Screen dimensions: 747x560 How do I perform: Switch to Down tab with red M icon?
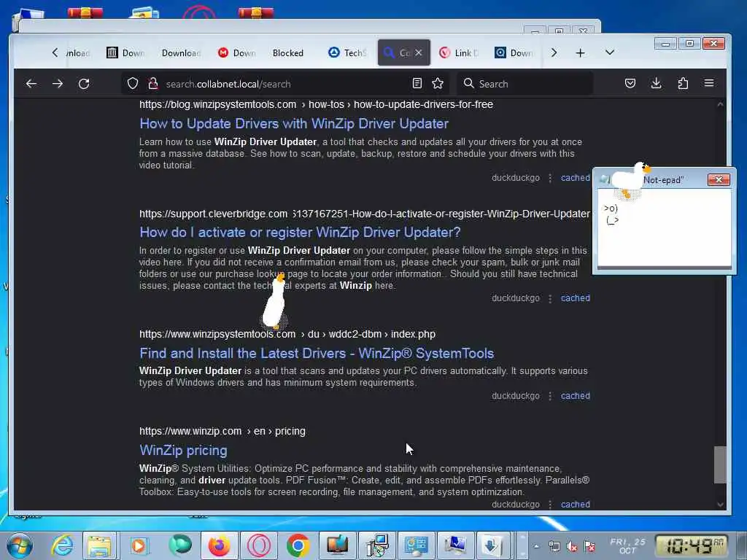[x=237, y=52]
